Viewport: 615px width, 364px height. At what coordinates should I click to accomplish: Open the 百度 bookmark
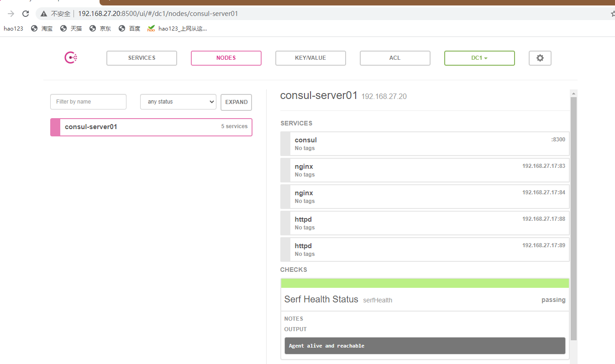tap(129, 28)
